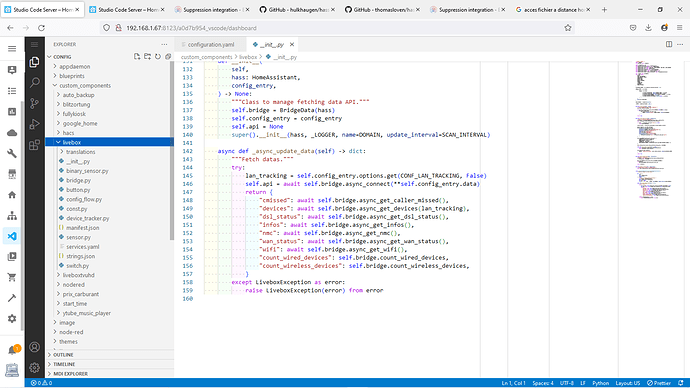690x388 pixels.
Task: Click the New File icon in Explorer
Action: [137, 57]
